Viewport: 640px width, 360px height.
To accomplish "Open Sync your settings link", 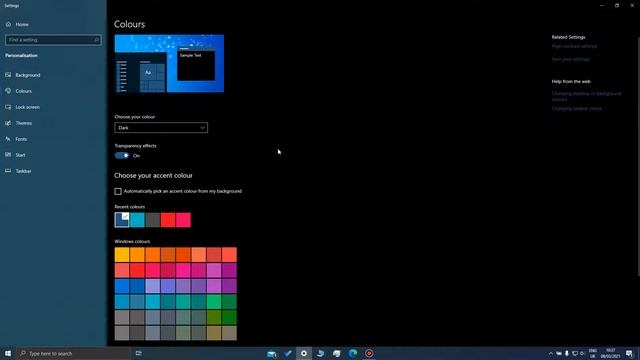I will (571, 59).
